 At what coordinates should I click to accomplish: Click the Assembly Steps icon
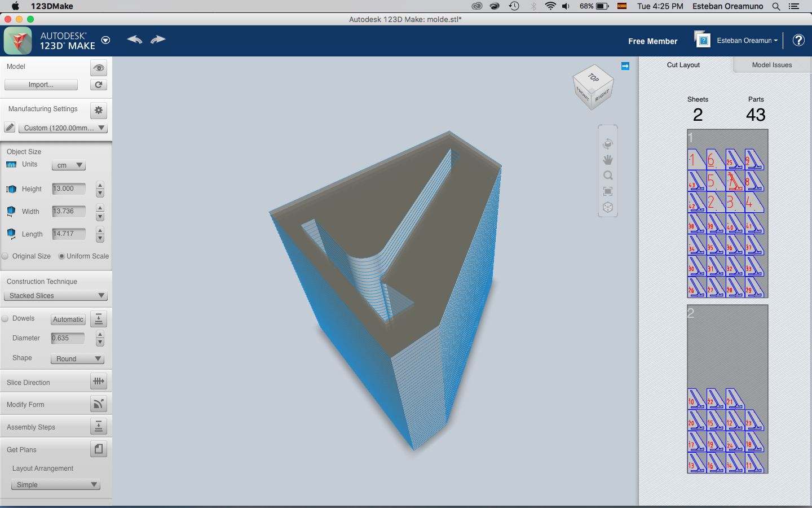99,427
